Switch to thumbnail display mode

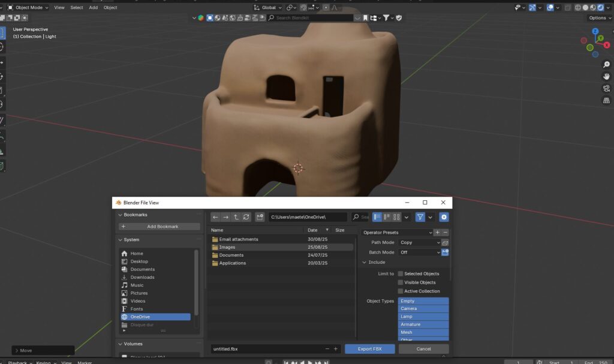point(396,217)
